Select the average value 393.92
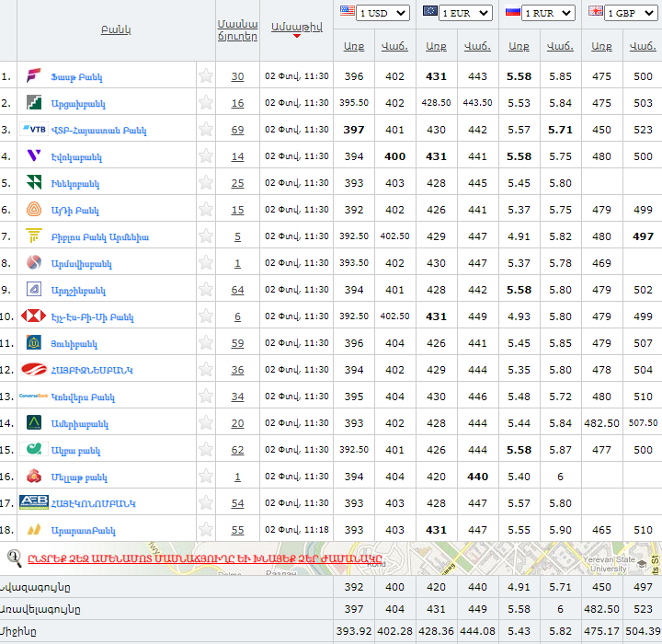The height and width of the screenshot is (644, 662). pos(354,631)
